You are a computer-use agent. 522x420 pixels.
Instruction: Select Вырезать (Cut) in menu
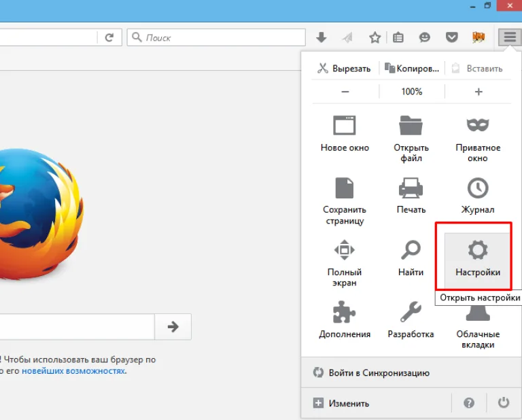coord(344,68)
